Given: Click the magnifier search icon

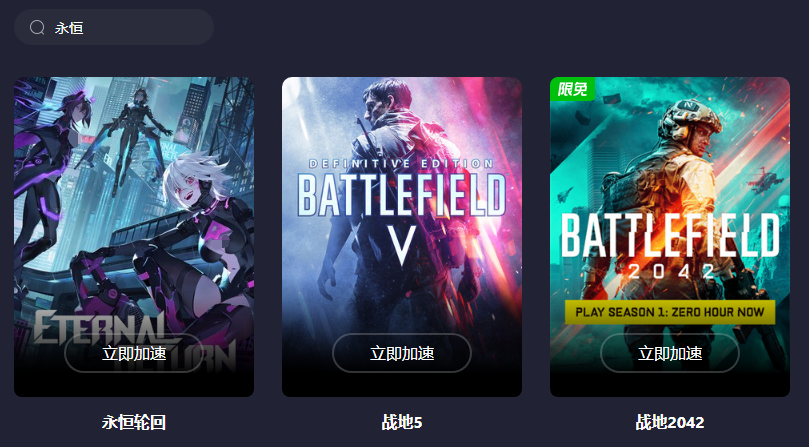Looking at the screenshot, I should 37,27.
